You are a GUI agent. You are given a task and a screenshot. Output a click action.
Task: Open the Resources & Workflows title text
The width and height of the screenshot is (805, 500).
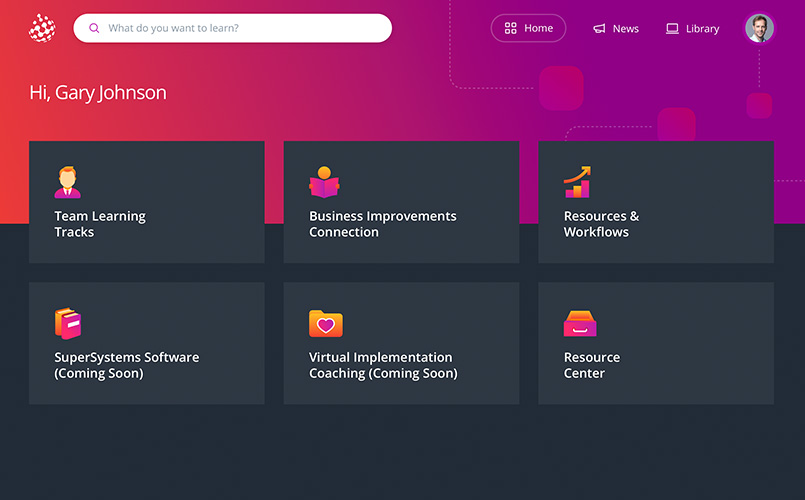(x=601, y=224)
